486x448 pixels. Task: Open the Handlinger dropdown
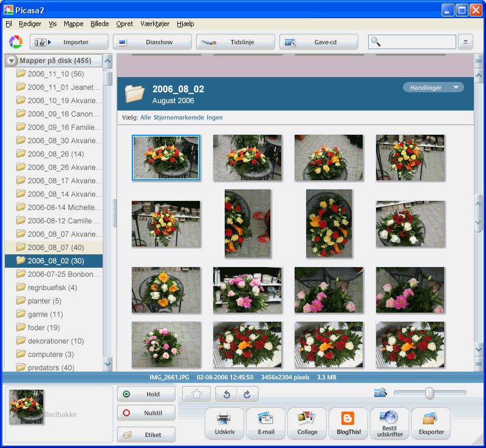click(433, 87)
